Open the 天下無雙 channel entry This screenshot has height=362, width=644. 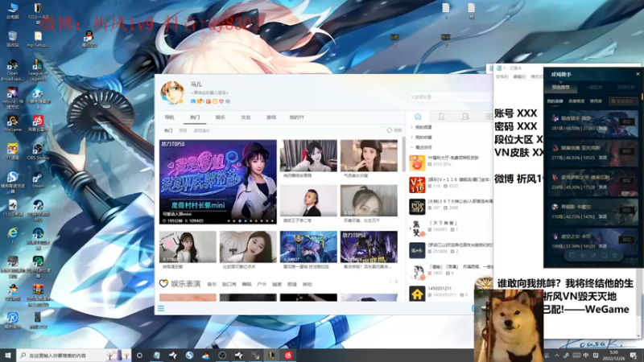click(x=451, y=227)
